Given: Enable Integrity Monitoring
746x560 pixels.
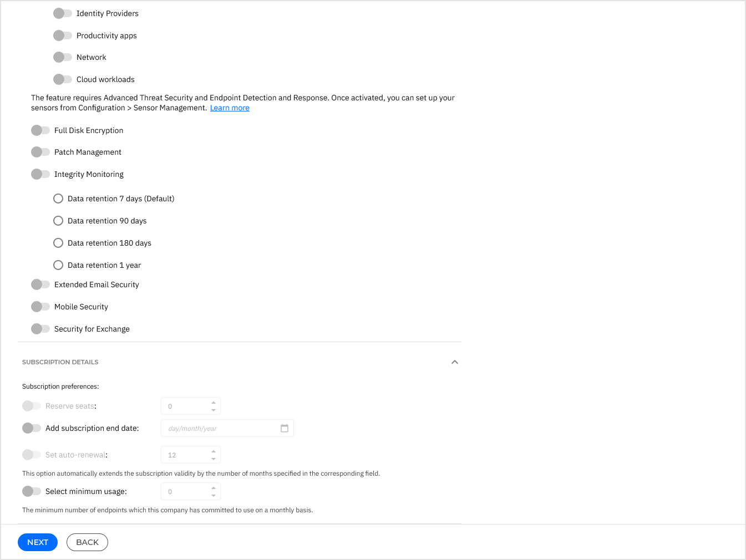Looking at the screenshot, I should tap(41, 174).
